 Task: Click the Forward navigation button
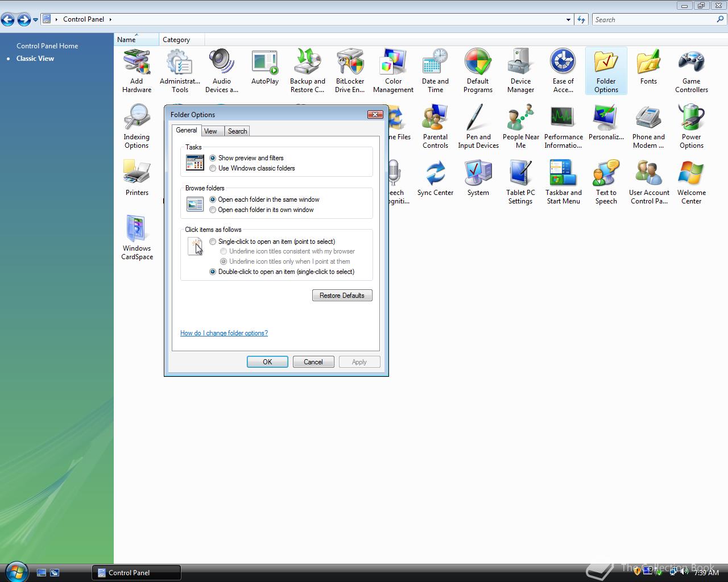24,20
